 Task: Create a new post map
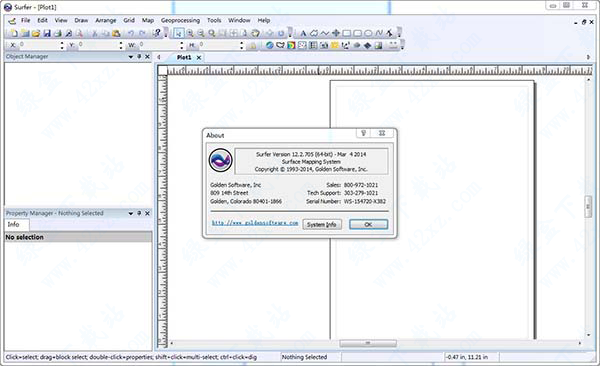click(302, 46)
